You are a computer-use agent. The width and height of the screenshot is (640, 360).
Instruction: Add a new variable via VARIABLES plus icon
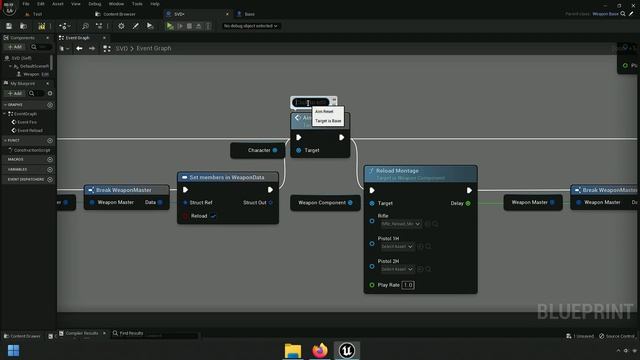[50, 169]
